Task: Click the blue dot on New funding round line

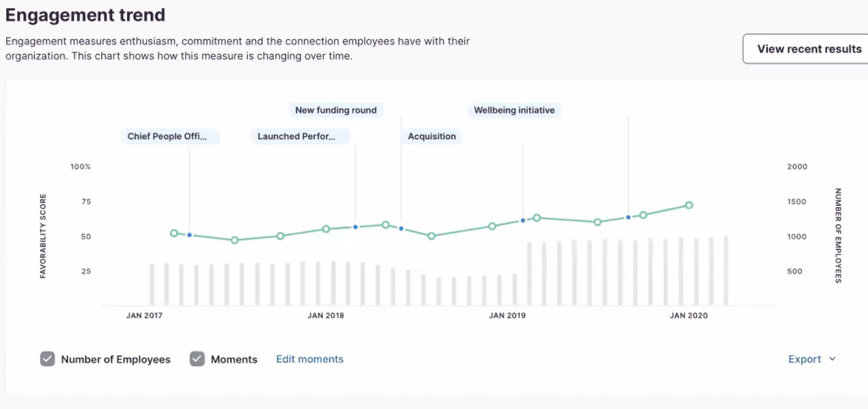Action: (x=401, y=228)
